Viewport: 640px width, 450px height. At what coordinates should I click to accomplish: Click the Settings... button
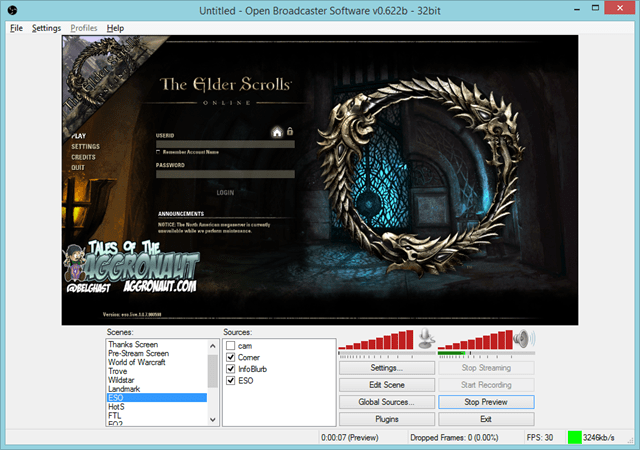click(x=387, y=368)
